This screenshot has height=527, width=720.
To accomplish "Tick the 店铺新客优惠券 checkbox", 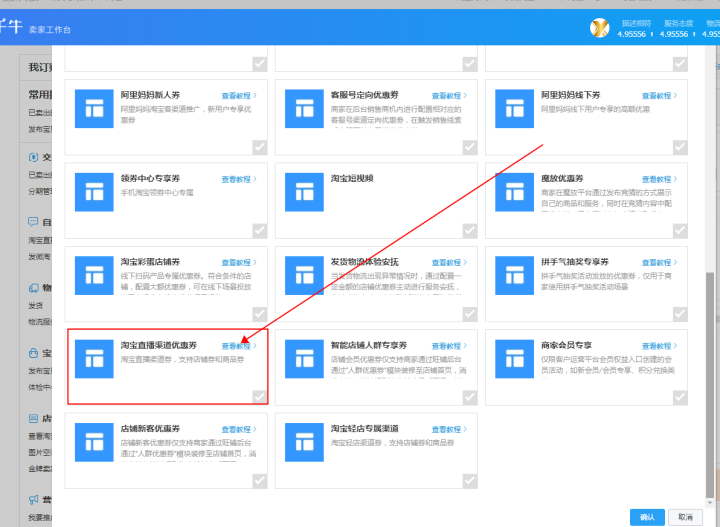I will [259, 481].
